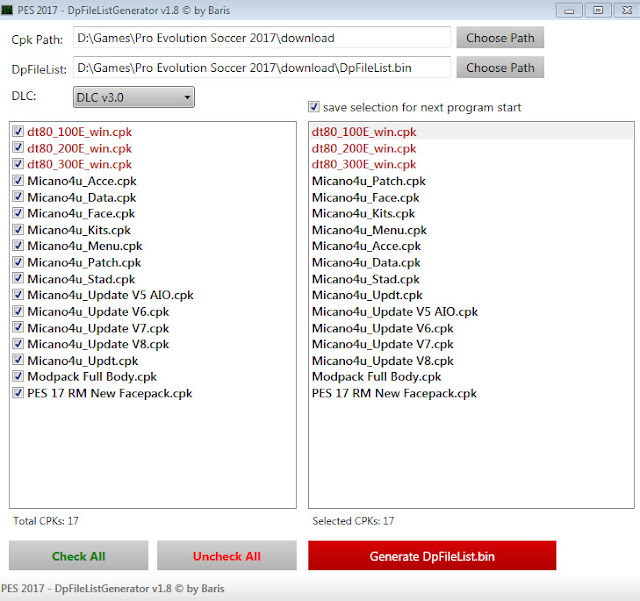Viewport: 640px width, 601px height.
Task: Uncheck dt80_300E_win.cpk checkbox
Action: pyautogui.click(x=18, y=164)
